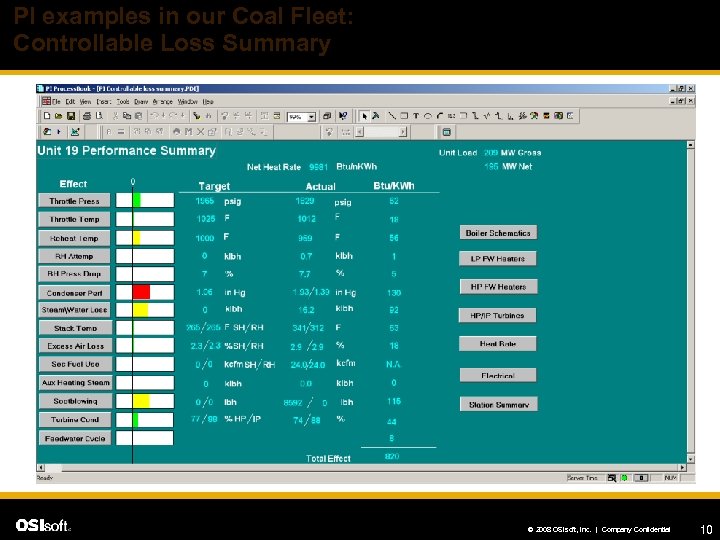Click the Net Heat Rate value

pyautogui.click(x=318, y=167)
